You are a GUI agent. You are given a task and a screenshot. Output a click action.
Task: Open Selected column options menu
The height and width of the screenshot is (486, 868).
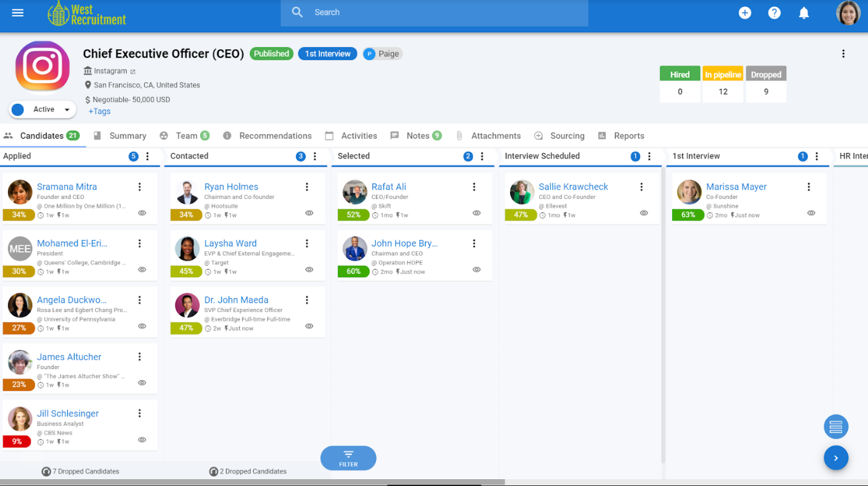[x=482, y=157]
